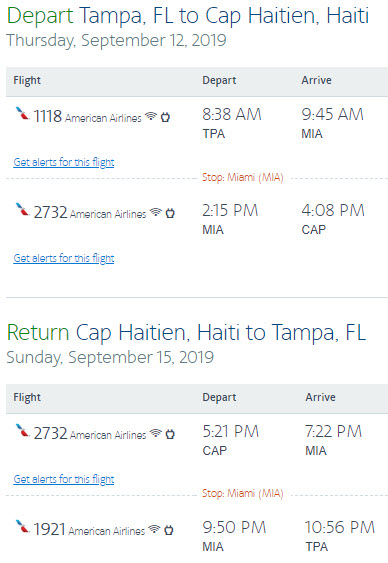The width and height of the screenshot is (388, 563).
Task: Get alerts for flight 1118
Action: (x=64, y=162)
